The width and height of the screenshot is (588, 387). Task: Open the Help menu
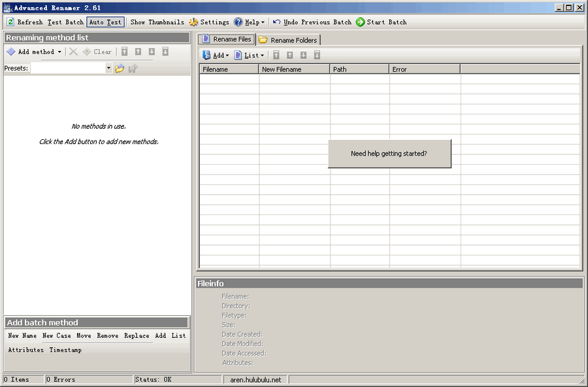pos(249,22)
